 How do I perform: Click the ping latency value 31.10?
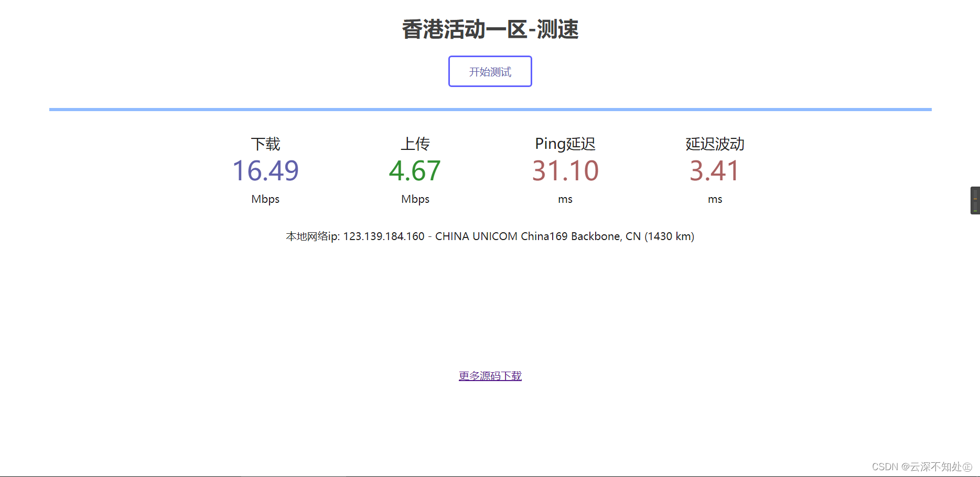click(565, 171)
